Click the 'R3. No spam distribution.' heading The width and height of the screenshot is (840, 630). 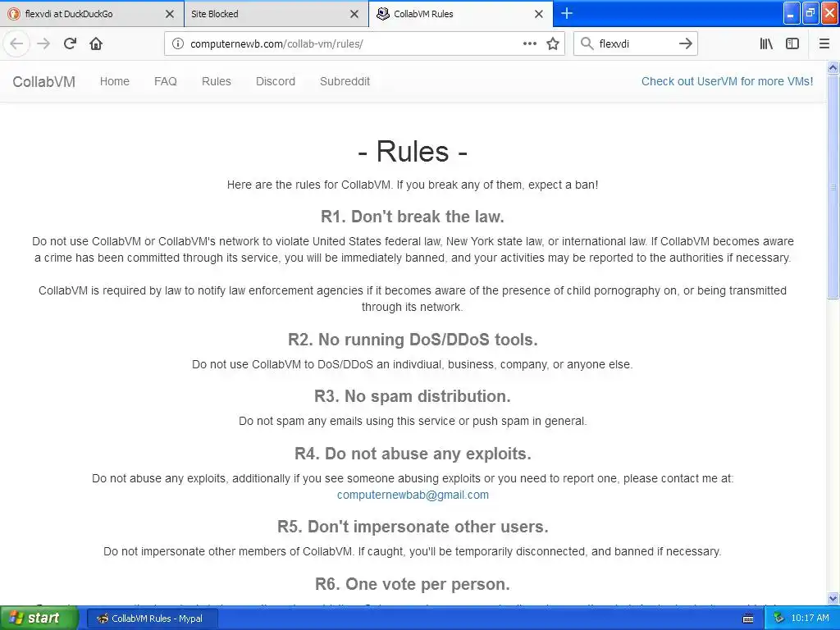[413, 396]
